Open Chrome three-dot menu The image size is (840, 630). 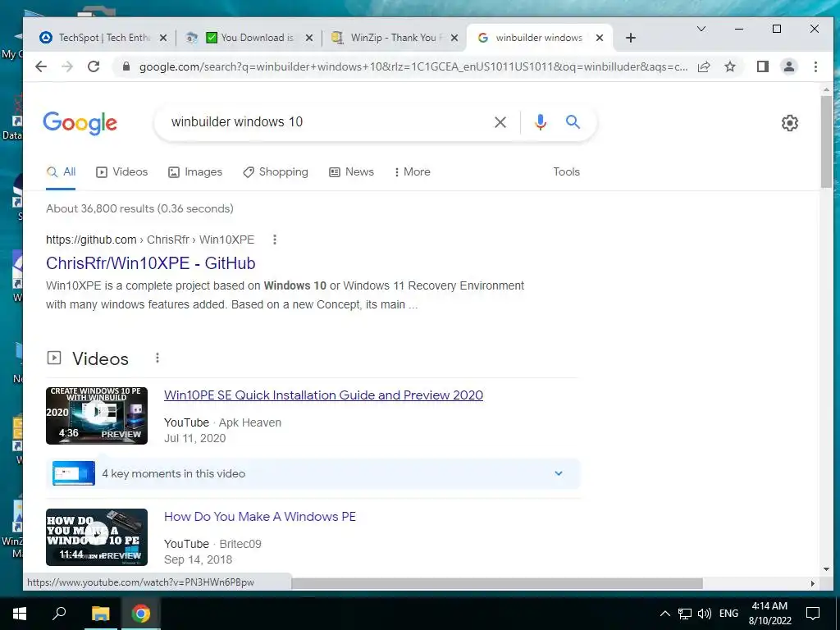(815, 66)
